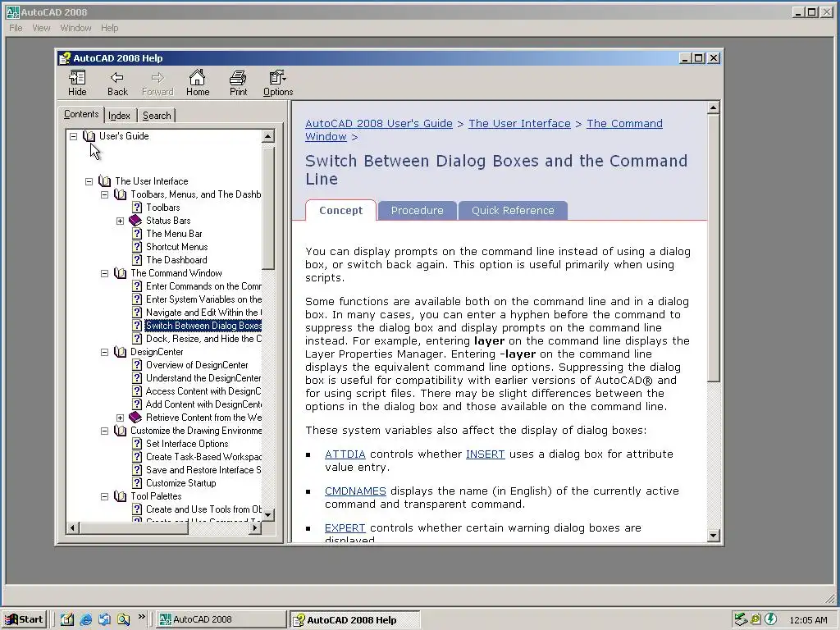Image resolution: width=840 pixels, height=630 pixels.
Task: Click the Toolbars topic page icon
Action: pos(137,208)
